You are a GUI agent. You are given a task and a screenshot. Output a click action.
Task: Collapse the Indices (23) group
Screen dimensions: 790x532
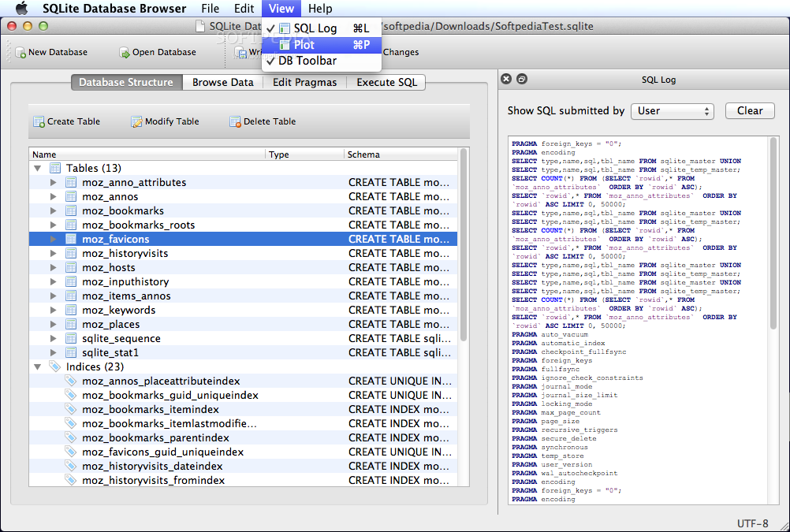pos(37,366)
